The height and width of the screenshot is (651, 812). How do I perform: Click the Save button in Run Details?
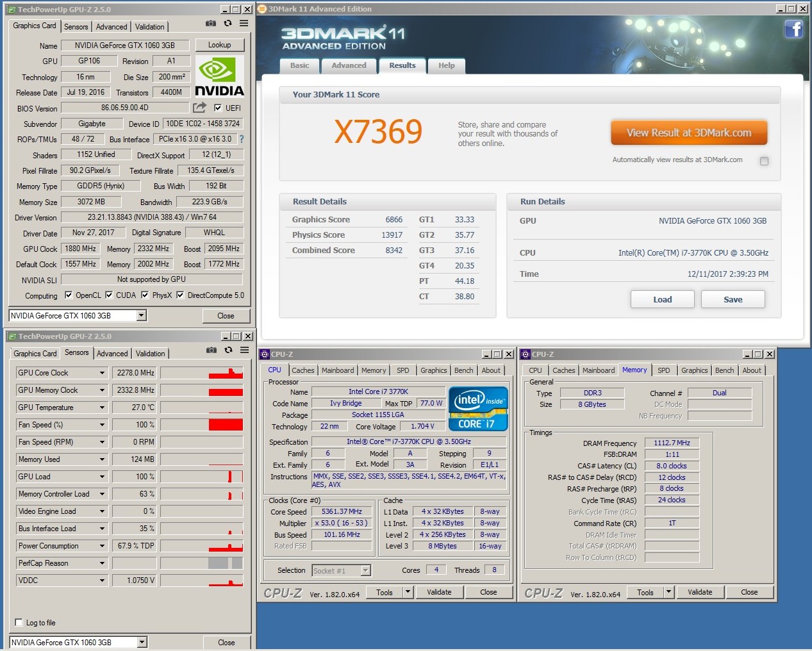coord(733,299)
